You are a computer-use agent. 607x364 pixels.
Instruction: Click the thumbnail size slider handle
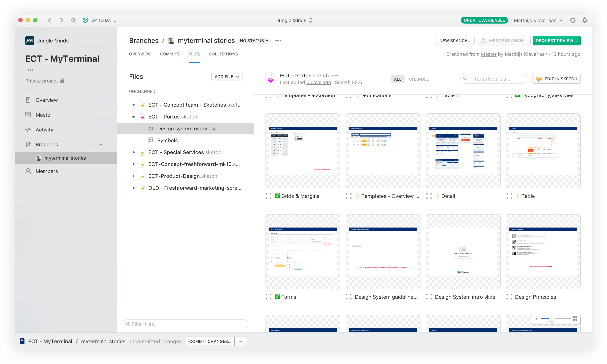pos(551,318)
